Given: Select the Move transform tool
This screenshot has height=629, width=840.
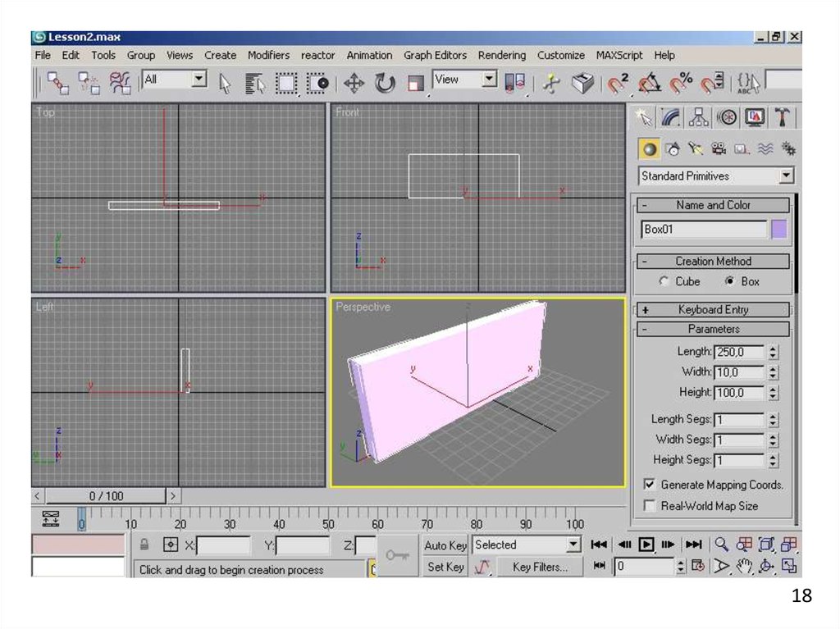Looking at the screenshot, I should pos(354,83).
